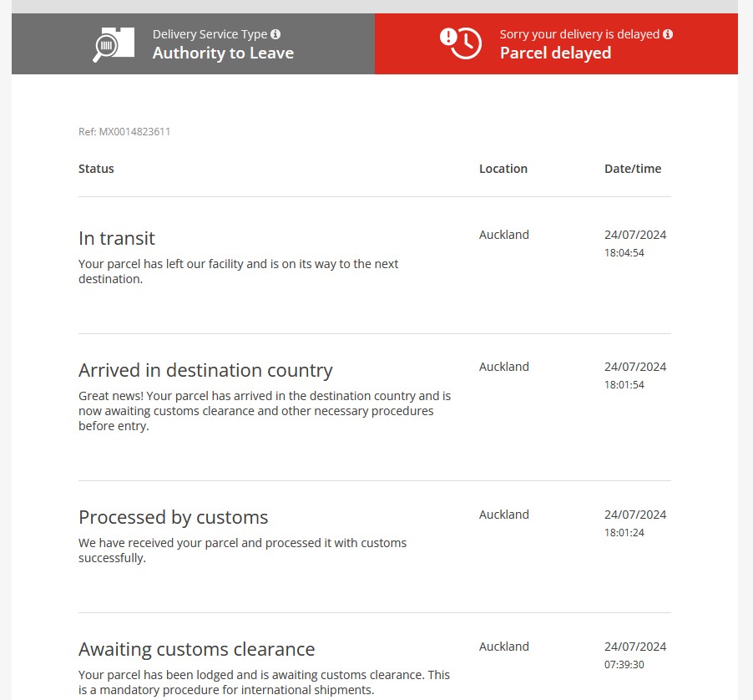Click the parcel barcode magnifier icon
This screenshot has height=700, width=753.
tap(113, 44)
